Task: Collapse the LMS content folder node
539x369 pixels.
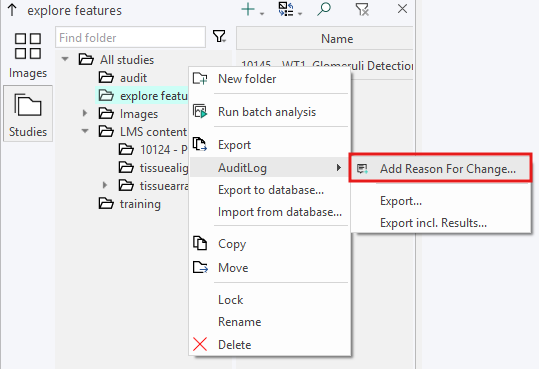Action: coord(85,131)
